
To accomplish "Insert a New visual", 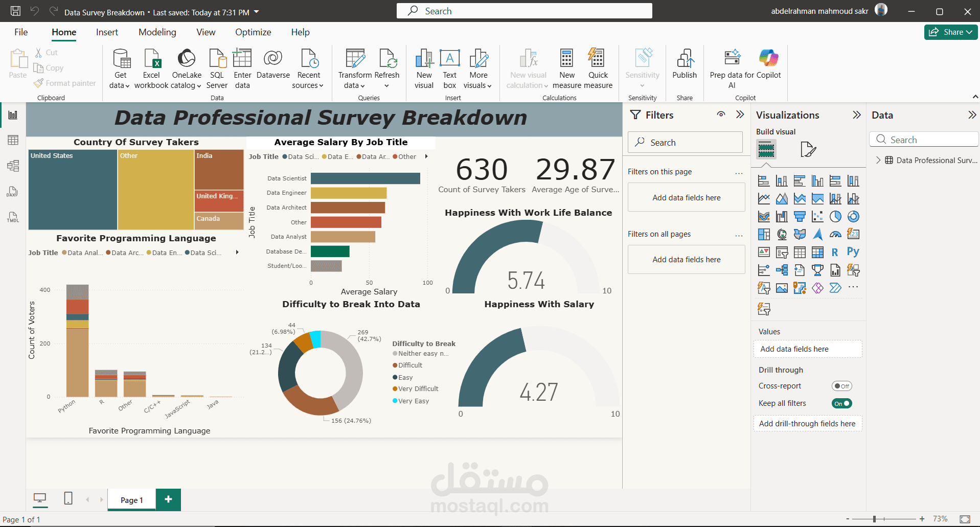I will tap(424, 68).
